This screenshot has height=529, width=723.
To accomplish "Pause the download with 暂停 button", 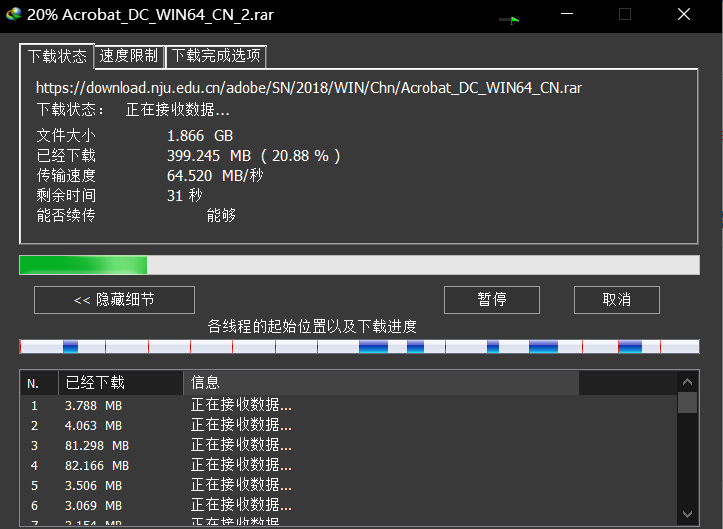I will point(492,300).
